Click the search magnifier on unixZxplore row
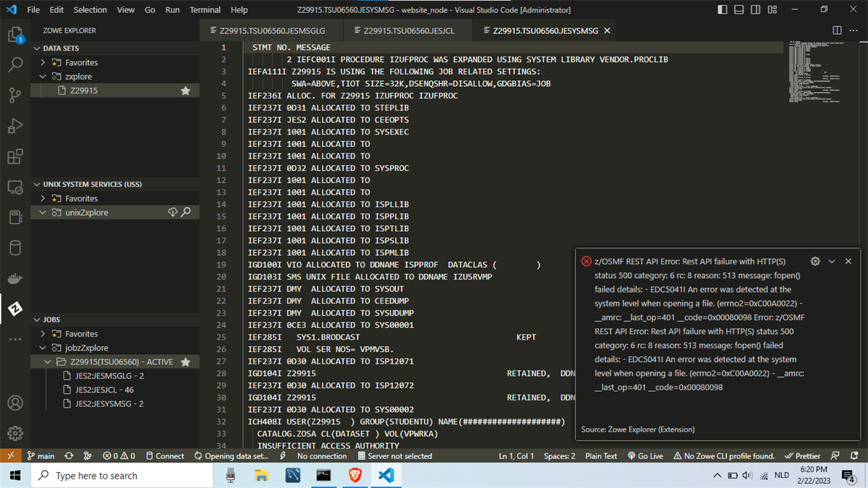Viewport: 868px width, 488px height. point(186,212)
